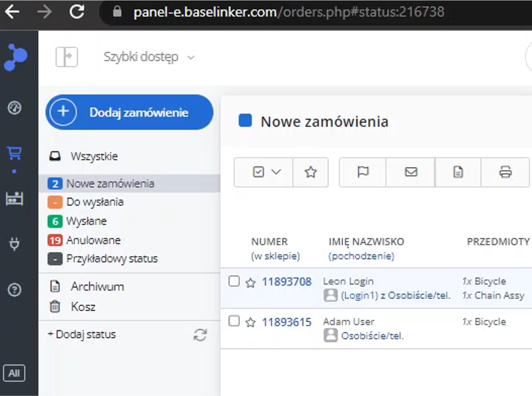Viewport: 532px width, 396px height.
Task: Open order number 11893615 link
Action: (x=287, y=322)
